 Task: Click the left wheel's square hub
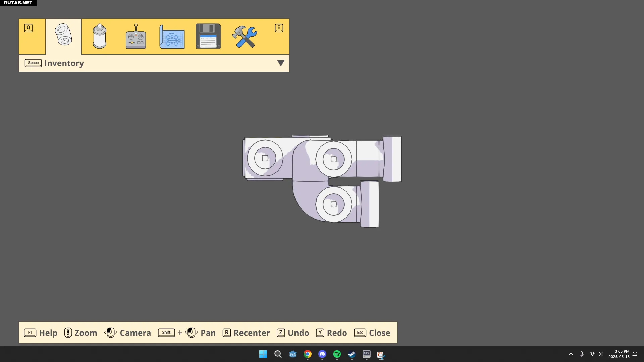[265, 158]
